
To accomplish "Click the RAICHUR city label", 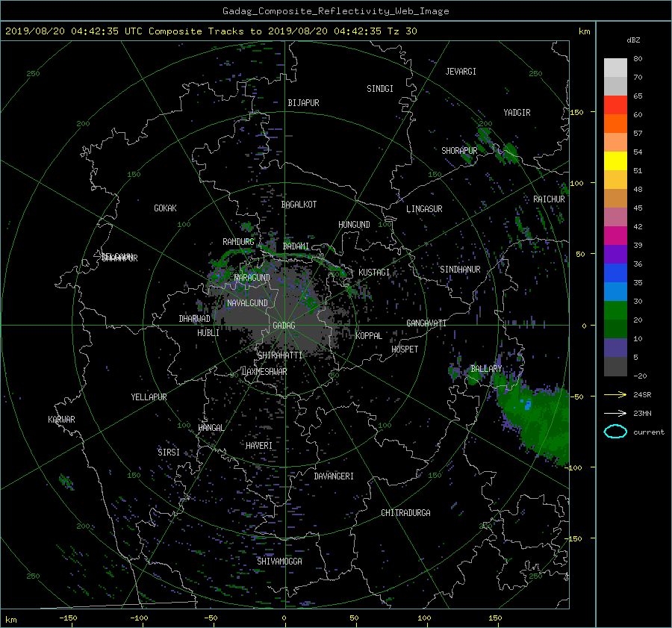I will pyautogui.click(x=549, y=199).
